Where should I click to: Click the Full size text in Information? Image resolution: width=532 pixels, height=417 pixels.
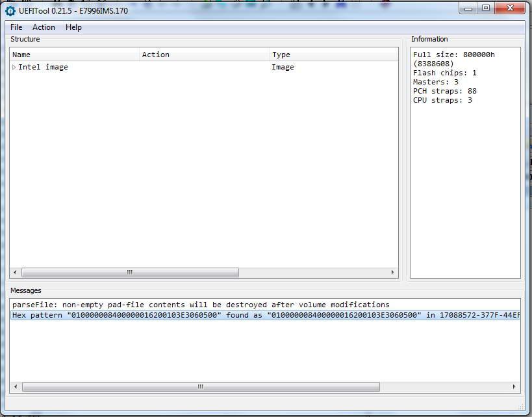(x=453, y=59)
